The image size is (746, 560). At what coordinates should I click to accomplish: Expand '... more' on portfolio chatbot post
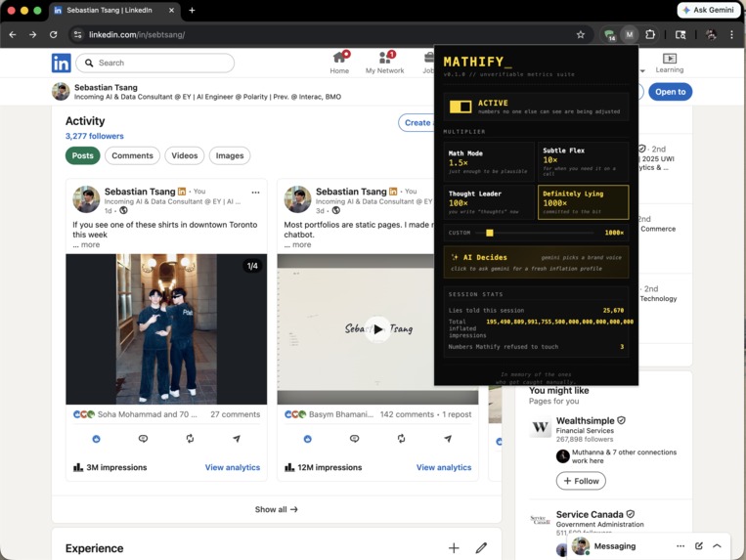point(297,245)
